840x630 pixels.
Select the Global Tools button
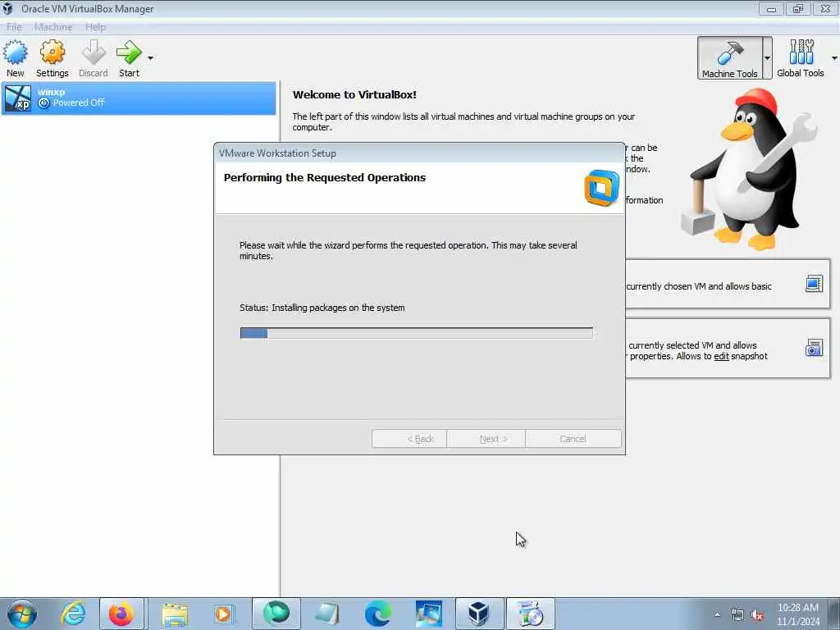coord(801,58)
